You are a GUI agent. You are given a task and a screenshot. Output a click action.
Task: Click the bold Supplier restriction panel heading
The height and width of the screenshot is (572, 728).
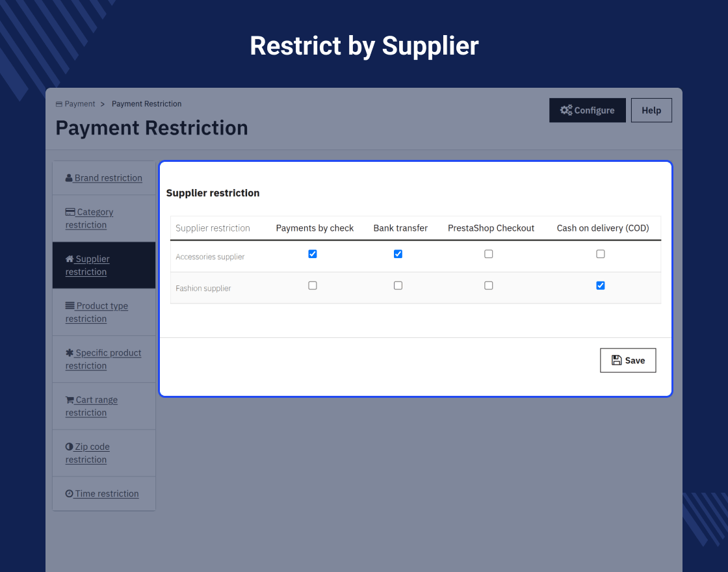pyautogui.click(x=213, y=193)
